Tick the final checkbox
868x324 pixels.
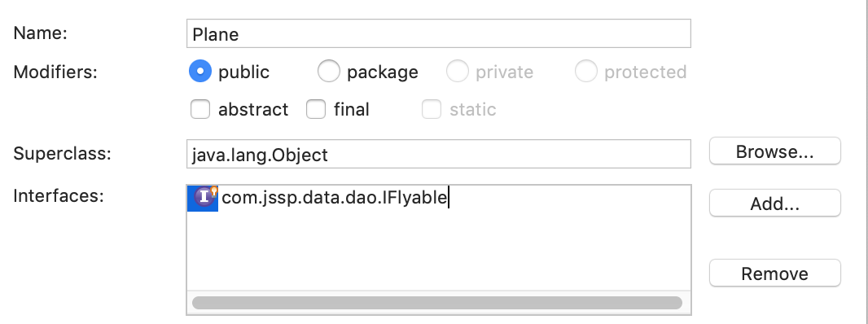pyautogui.click(x=316, y=109)
